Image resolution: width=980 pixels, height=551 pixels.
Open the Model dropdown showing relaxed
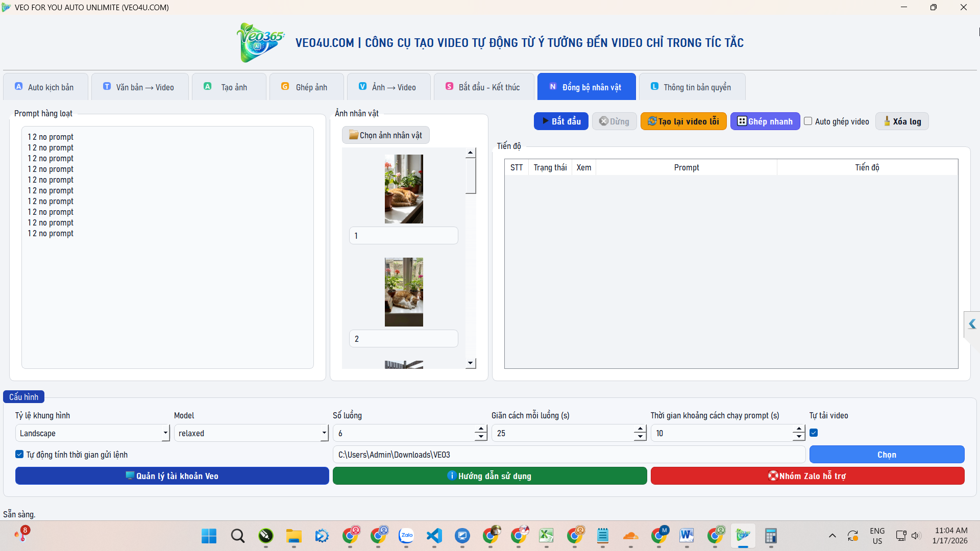click(x=323, y=433)
